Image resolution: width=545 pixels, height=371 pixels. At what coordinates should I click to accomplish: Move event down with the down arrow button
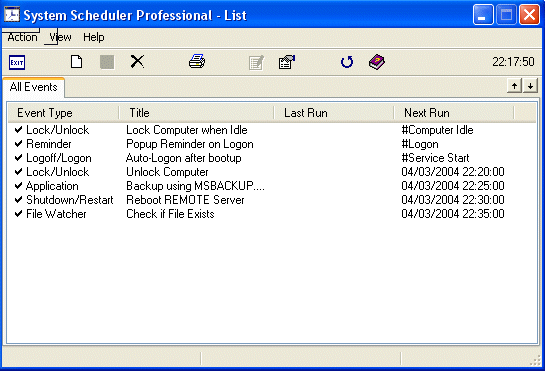[x=530, y=86]
